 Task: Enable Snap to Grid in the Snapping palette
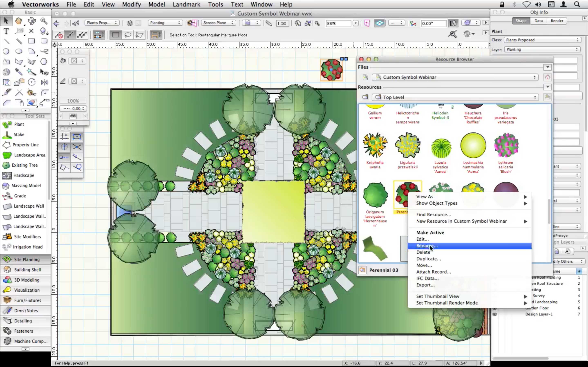64,137
